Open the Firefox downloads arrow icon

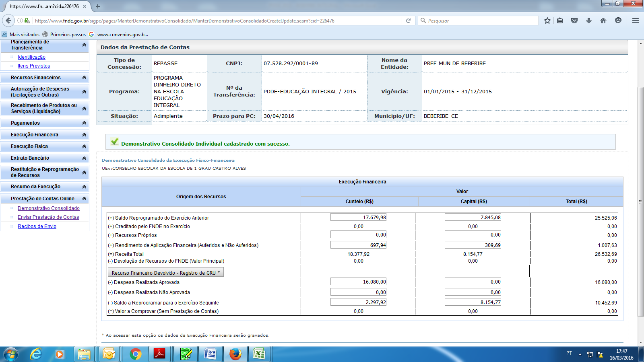click(588, 21)
